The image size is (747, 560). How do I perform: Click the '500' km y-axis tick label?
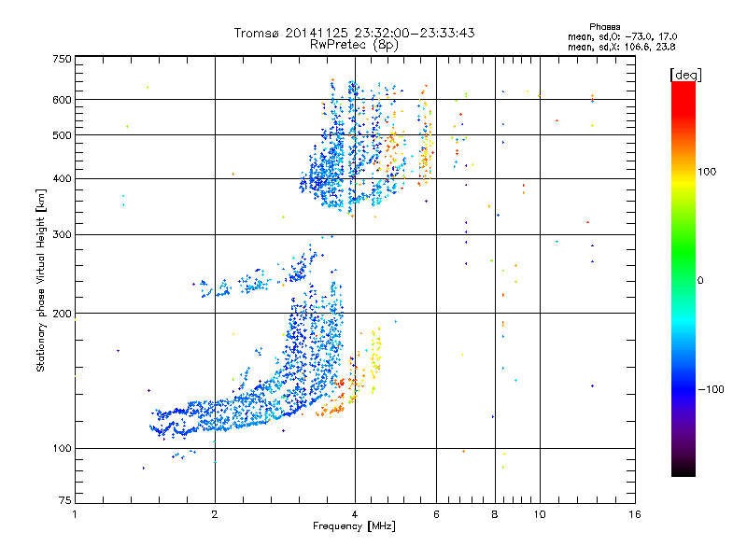click(62, 135)
